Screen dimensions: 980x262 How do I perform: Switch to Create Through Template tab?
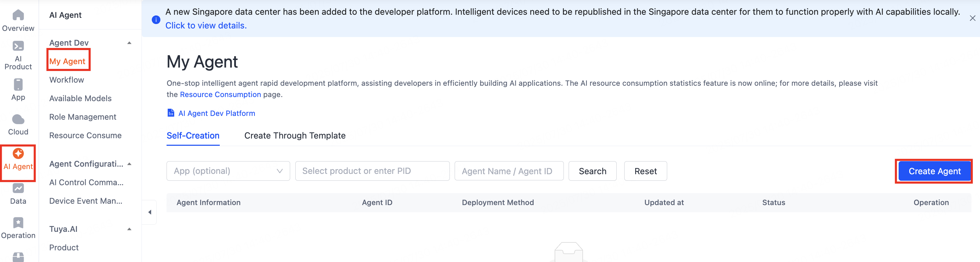tap(295, 136)
